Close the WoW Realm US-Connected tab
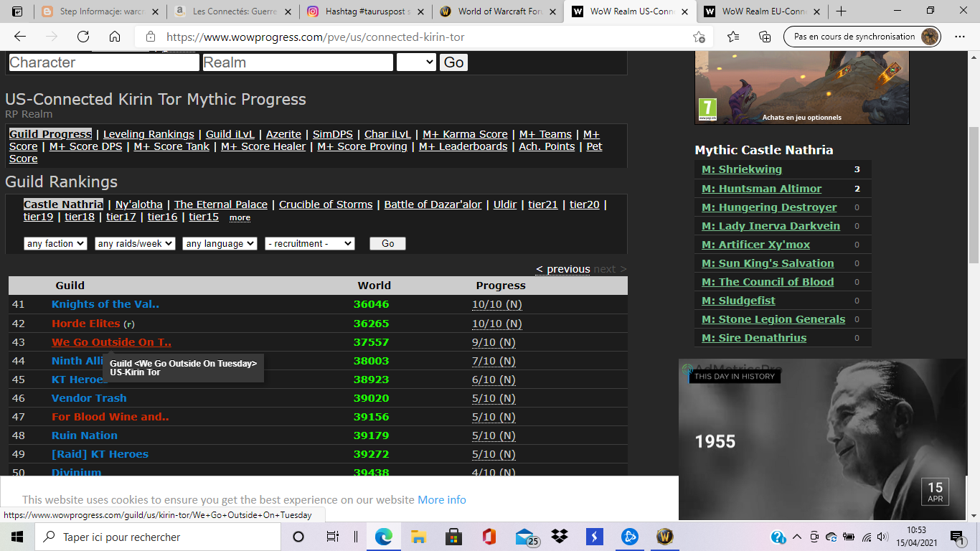The height and width of the screenshot is (551, 980). [684, 11]
